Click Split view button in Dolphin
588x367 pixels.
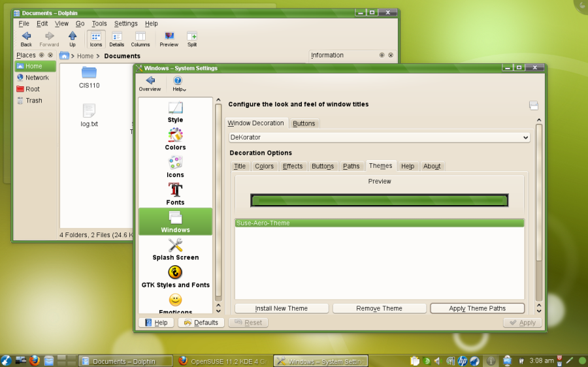click(x=192, y=39)
